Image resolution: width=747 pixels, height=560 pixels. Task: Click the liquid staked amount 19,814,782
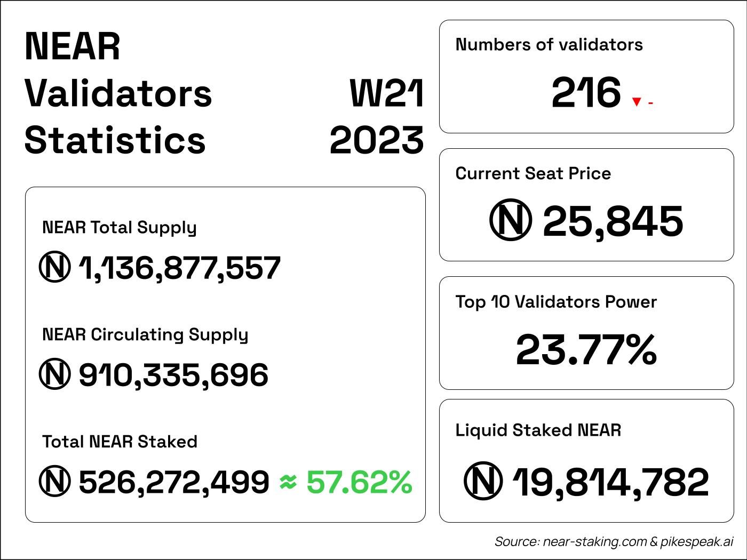610,482
